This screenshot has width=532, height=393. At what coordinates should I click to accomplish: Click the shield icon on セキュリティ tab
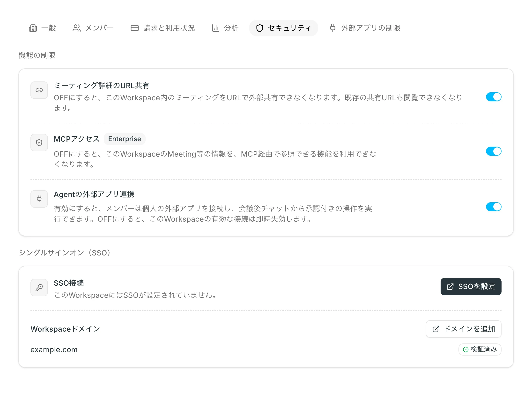coord(260,28)
